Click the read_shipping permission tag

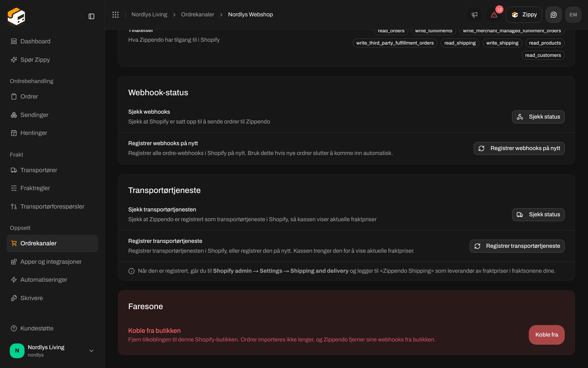coord(460,43)
